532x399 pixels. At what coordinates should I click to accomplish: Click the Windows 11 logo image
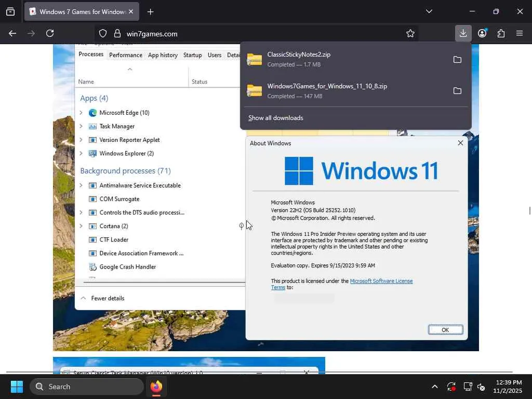pos(361,170)
